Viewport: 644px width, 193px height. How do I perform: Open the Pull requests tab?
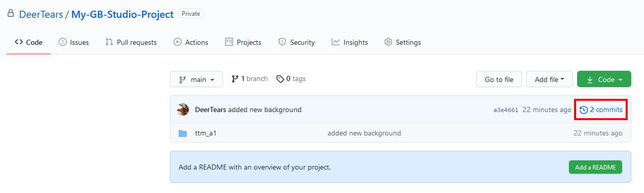(x=131, y=42)
